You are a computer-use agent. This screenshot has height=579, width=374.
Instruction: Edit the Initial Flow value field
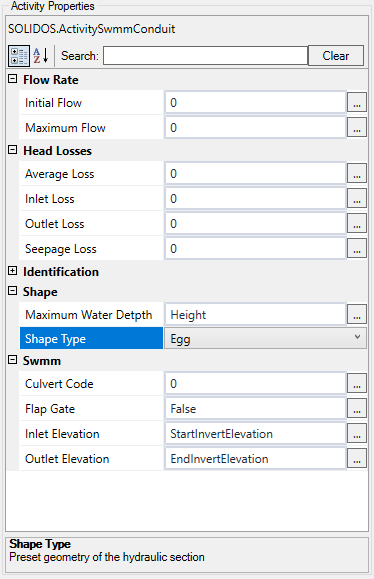click(x=255, y=102)
